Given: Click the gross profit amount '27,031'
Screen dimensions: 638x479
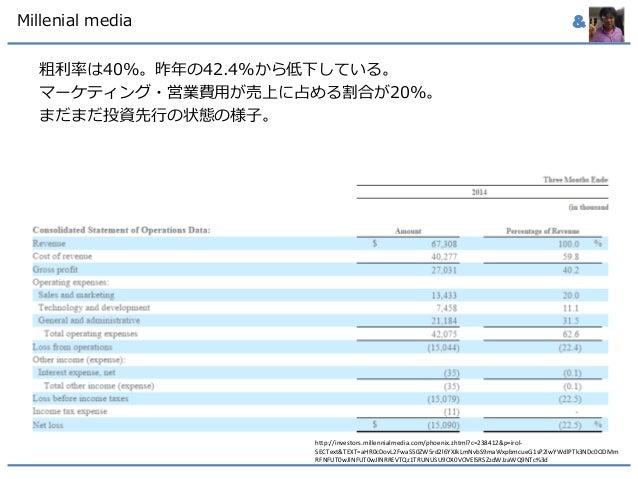Looking at the screenshot, I should (x=444, y=270).
